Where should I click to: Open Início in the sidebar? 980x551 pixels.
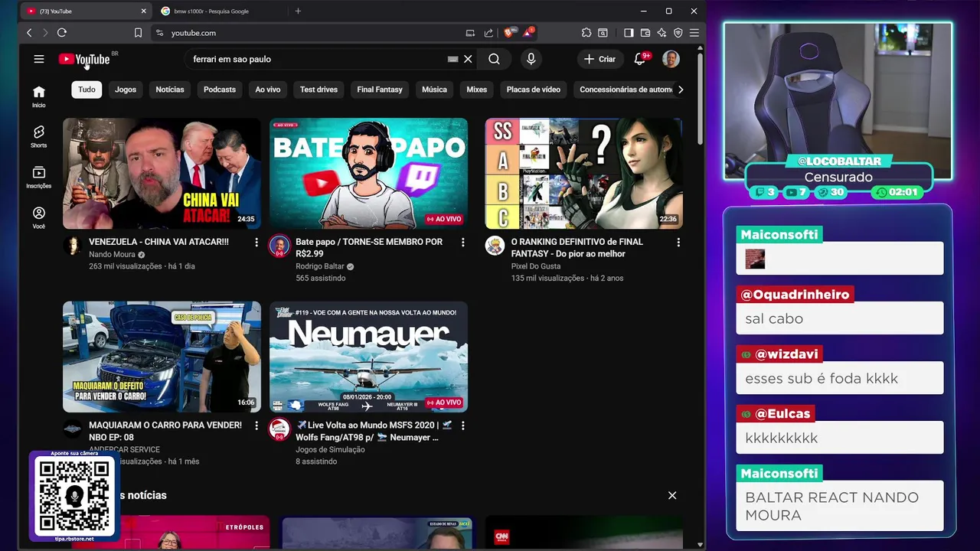pyautogui.click(x=39, y=97)
